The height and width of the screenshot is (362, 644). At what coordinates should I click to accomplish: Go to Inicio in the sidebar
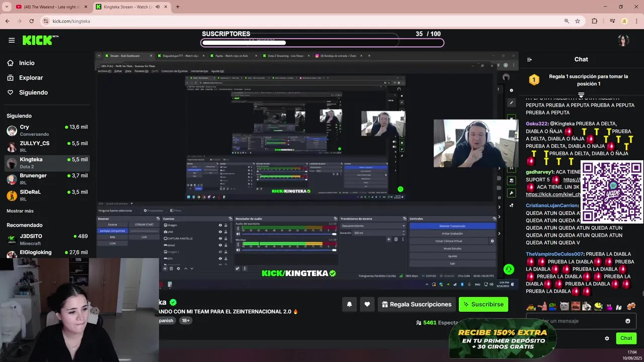click(x=27, y=63)
